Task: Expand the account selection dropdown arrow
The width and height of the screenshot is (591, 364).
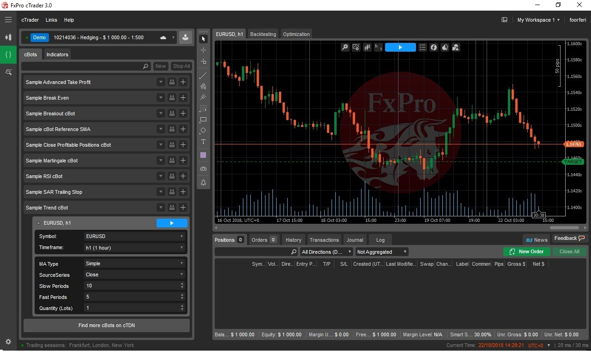Action: coord(174,38)
